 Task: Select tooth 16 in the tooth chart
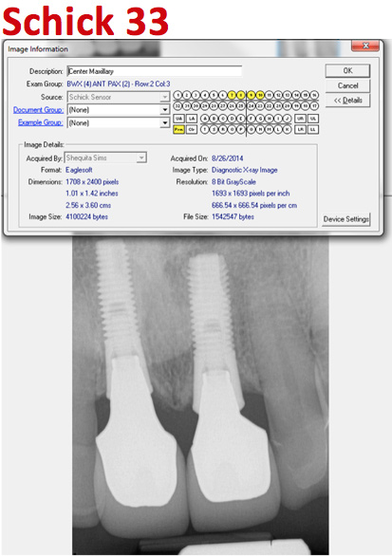[x=314, y=95]
